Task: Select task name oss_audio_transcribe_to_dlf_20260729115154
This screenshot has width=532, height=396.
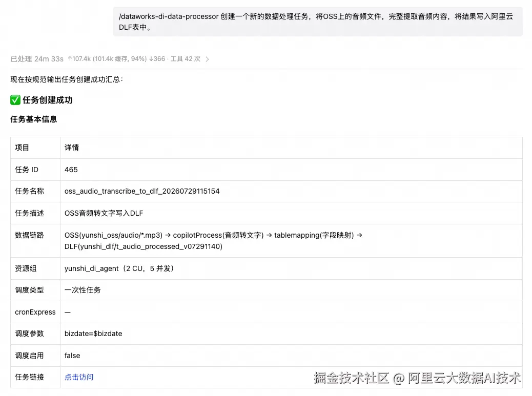Action: point(142,191)
